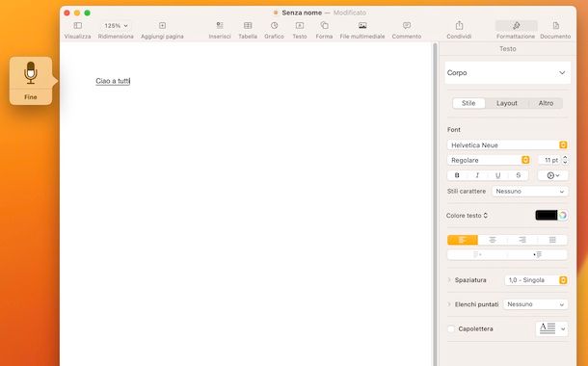Open the Condividi share menu
The image size is (588, 366).
[x=459, y=30]
